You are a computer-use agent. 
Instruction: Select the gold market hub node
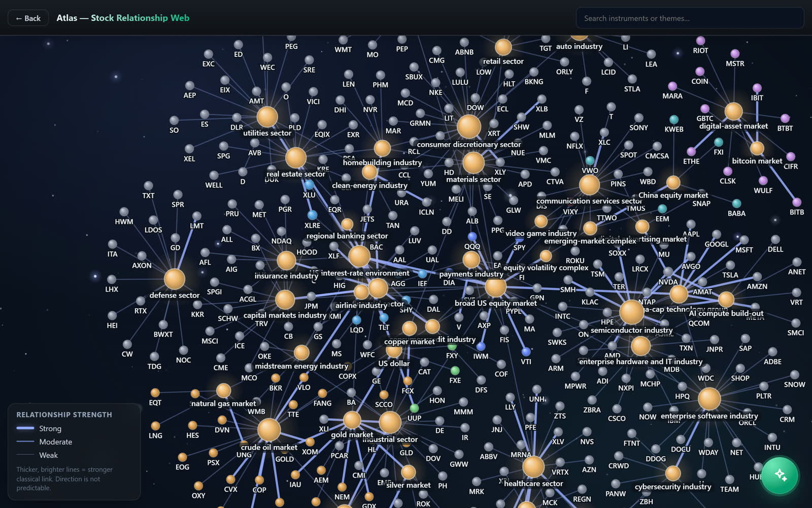tap(352, 420)
